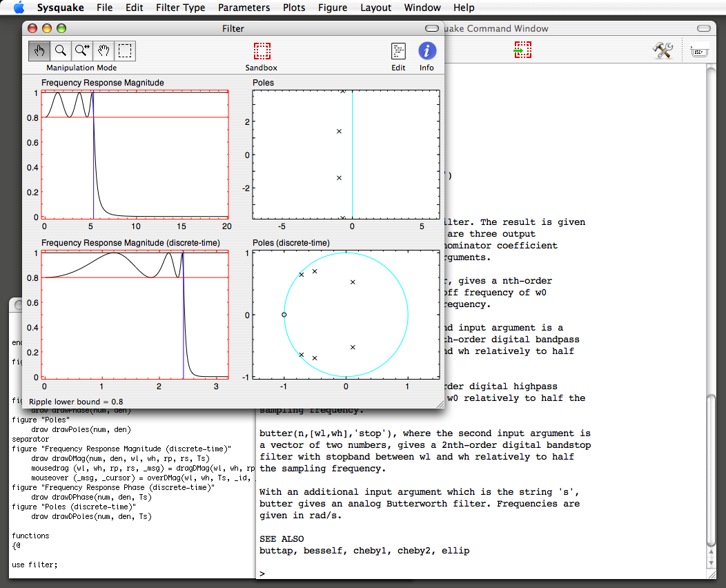The width and height of the screenshot is (726, 588).
Task: Open the File menu
Action: 105,8
